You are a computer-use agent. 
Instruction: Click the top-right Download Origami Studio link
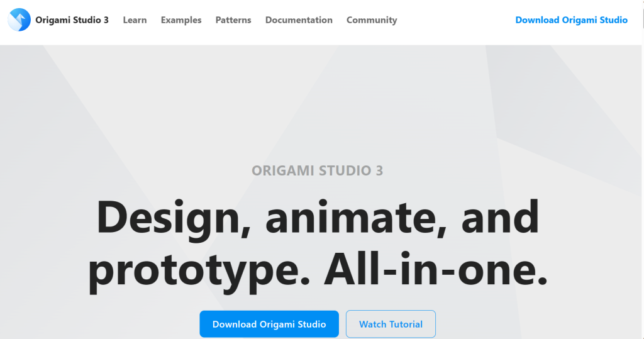(571, 19)
